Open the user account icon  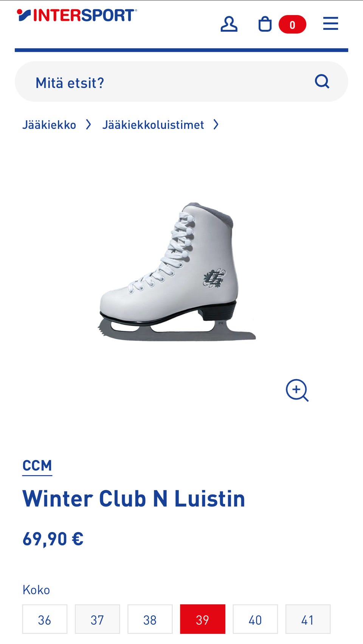point(229,24)
